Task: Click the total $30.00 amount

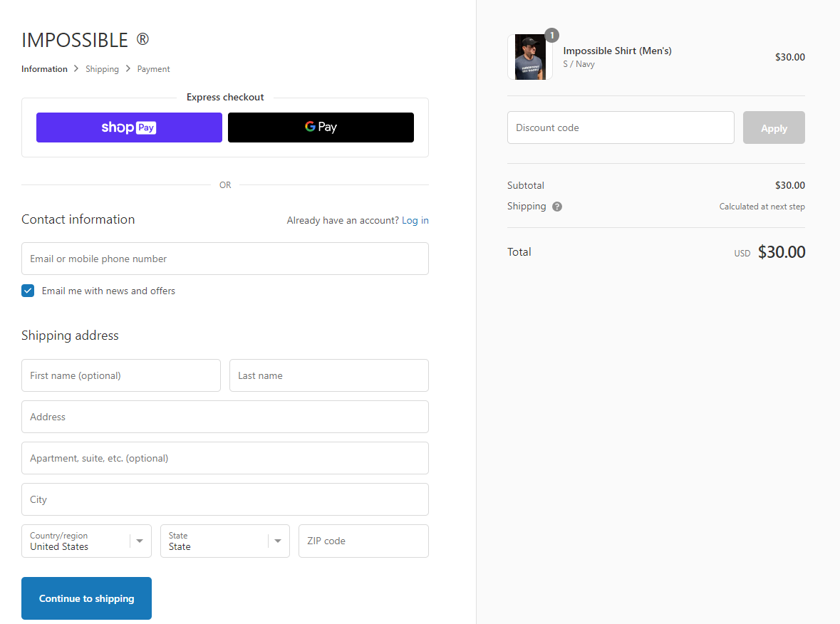Action: coord(781,251)
